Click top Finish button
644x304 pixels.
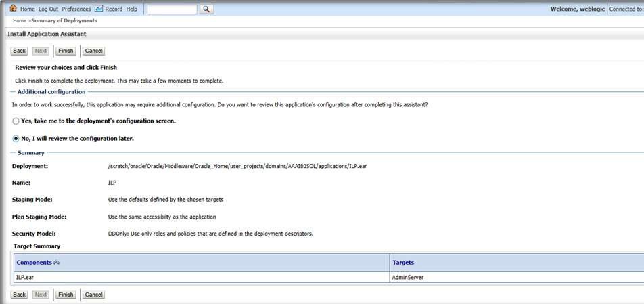tap(66, 51)
